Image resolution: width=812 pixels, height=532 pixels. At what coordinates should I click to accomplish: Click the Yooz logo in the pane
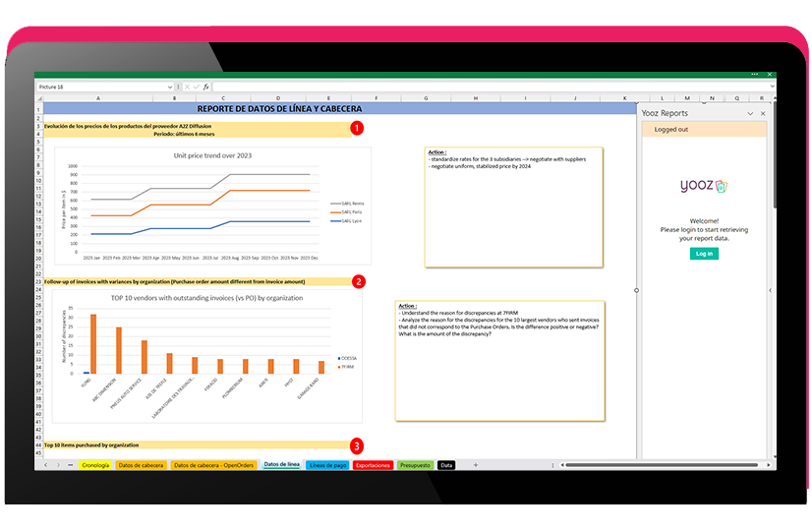pyautogui.click(x=704, y=186)
